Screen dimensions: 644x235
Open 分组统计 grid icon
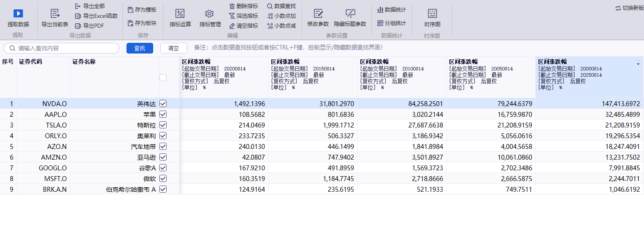tap(380, 23)
